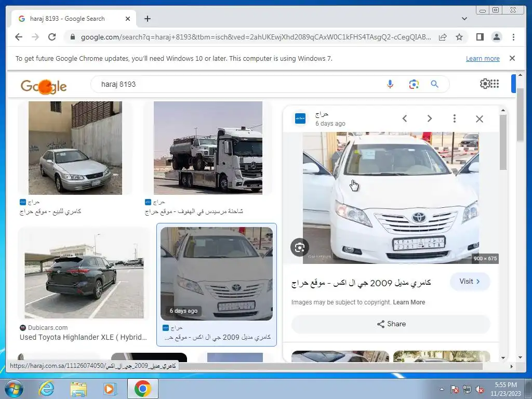
Task: Open silver Camry thumbnail result
Action: pyautogui.click(x=75, y=148)
